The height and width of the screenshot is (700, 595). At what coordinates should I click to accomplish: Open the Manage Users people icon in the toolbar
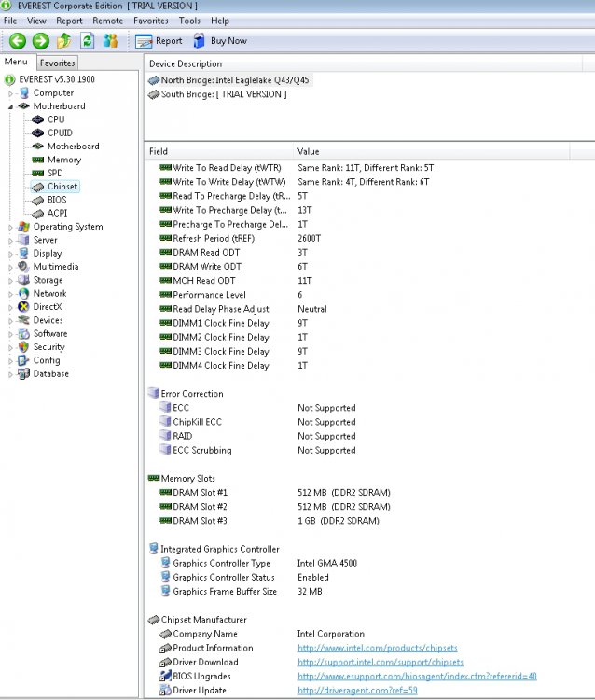click(110, 41)
